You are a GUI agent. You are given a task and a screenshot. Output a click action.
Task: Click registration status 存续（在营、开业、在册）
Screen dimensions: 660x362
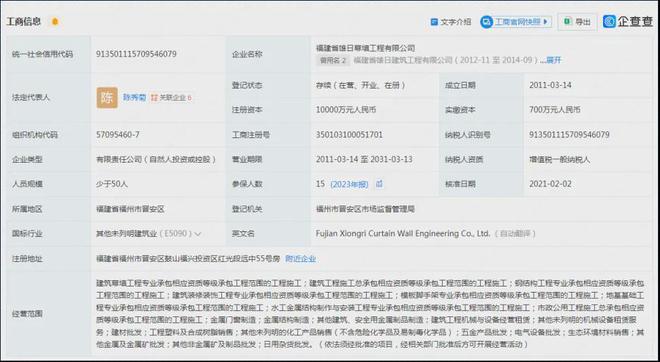361,85
